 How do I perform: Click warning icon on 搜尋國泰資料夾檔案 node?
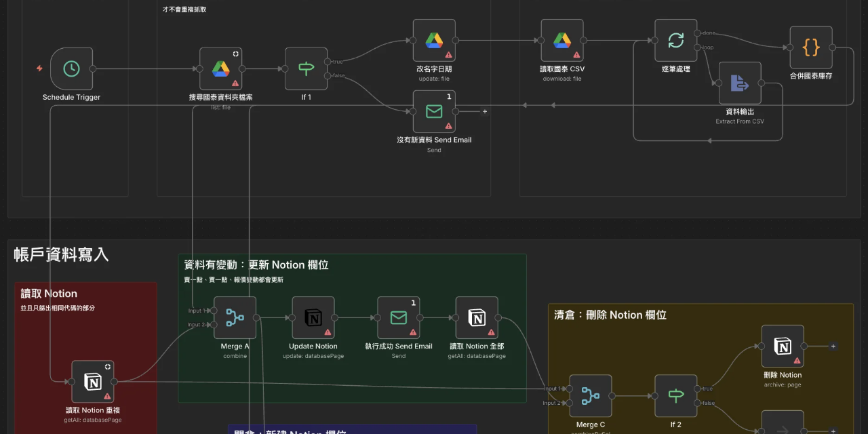coord(235,83)
